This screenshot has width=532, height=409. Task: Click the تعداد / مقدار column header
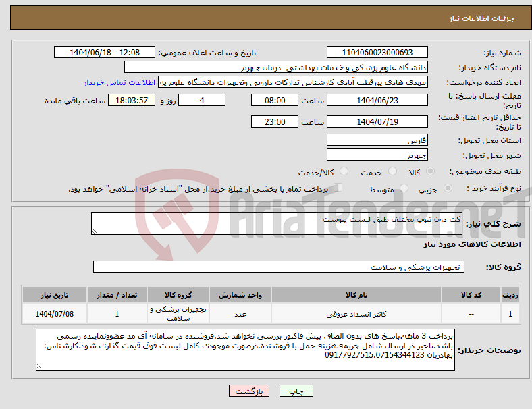coord(117,295)
